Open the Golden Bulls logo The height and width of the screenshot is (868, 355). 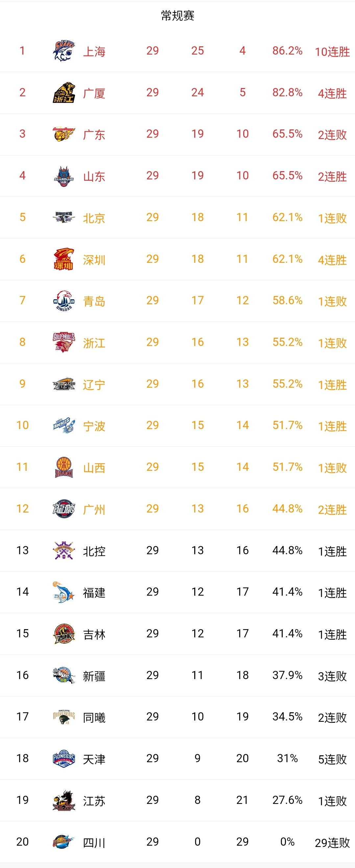pyautogui.click(x=64, y=342)
